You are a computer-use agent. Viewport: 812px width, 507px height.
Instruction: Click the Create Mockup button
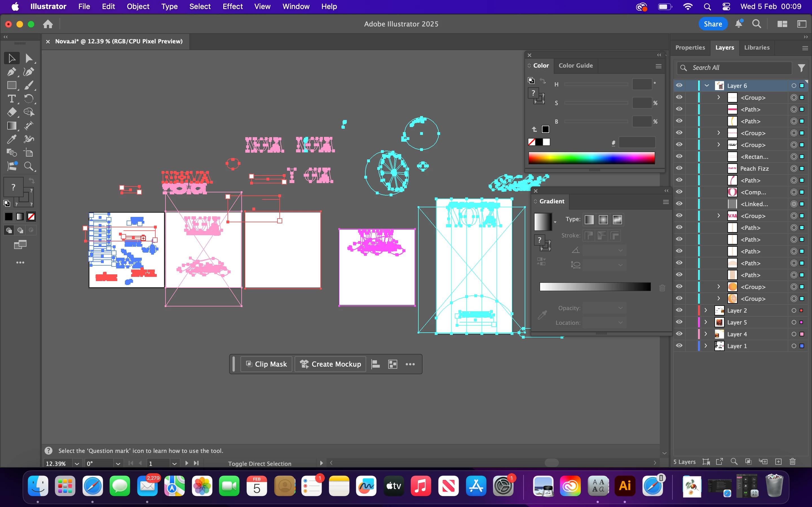point(330,364)
